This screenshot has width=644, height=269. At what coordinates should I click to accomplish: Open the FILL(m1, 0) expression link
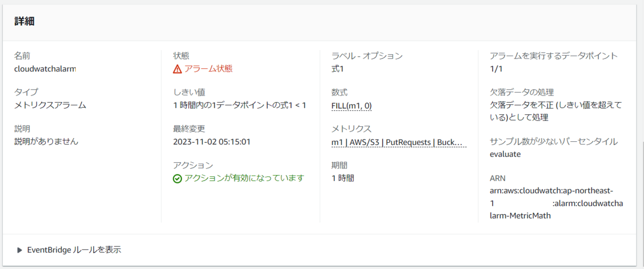352,105
